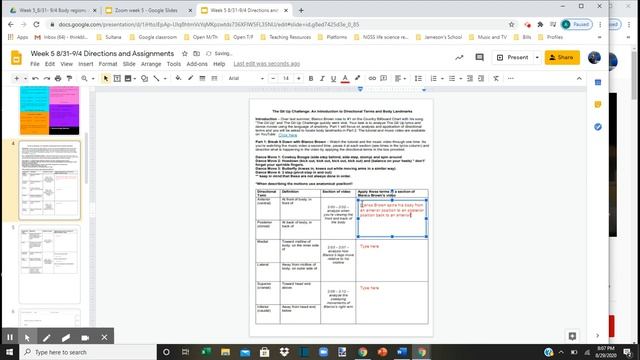This screenshot has height=360, width=640.
Task: Open the line type dropdown arrow
Action: pos(165,78)
